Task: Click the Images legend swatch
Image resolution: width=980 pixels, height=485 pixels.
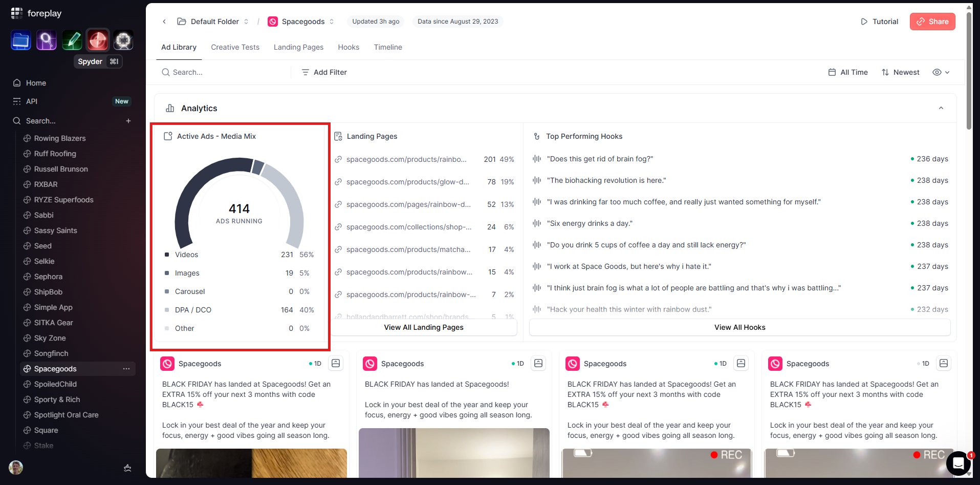Action: (167, 273)
